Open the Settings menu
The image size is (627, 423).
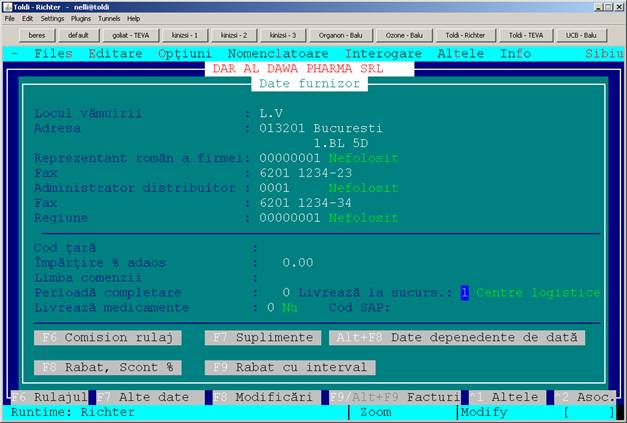pos(52,18)
